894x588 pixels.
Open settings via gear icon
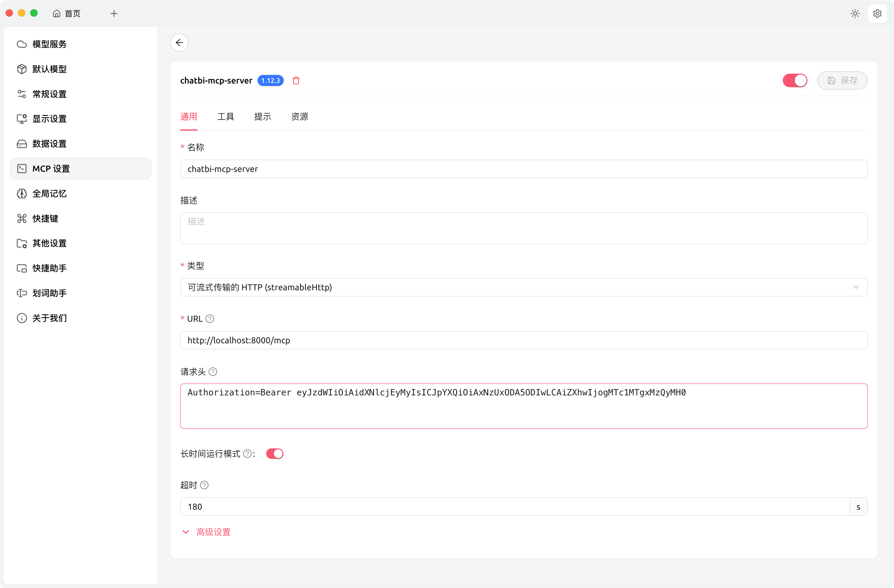877,14
